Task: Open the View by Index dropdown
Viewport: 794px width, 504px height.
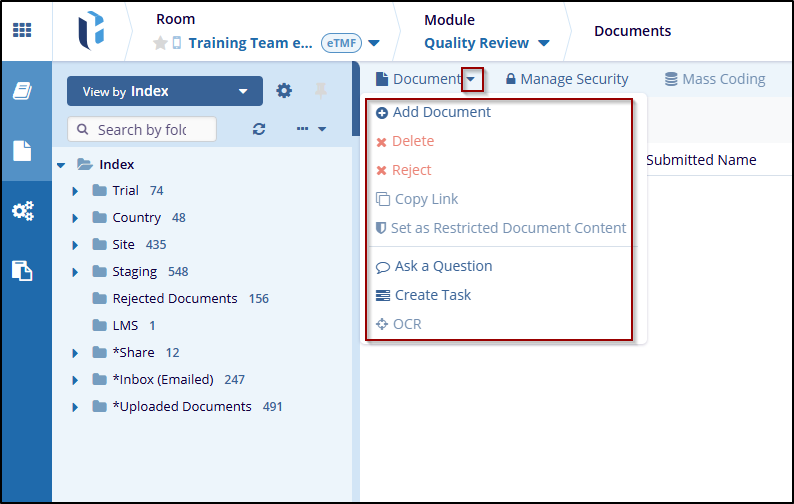Action: (164, 91)
